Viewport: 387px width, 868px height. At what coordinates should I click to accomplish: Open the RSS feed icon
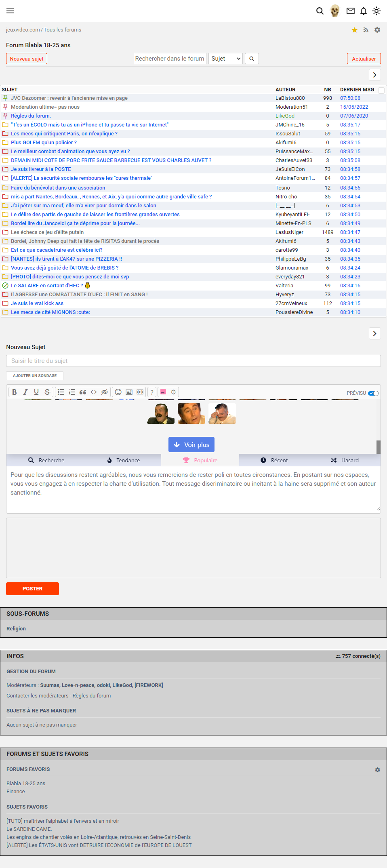click(x=366, y=30)
